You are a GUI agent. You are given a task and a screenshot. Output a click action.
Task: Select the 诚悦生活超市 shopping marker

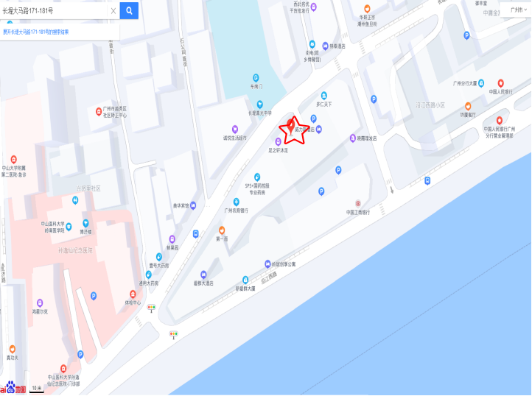(235, 129)
